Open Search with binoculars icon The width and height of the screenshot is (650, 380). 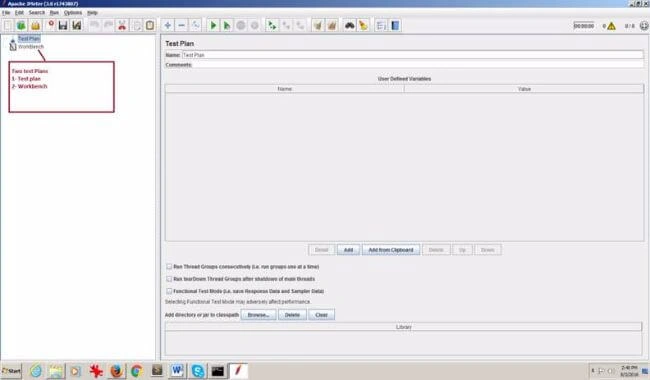point(349,26)
